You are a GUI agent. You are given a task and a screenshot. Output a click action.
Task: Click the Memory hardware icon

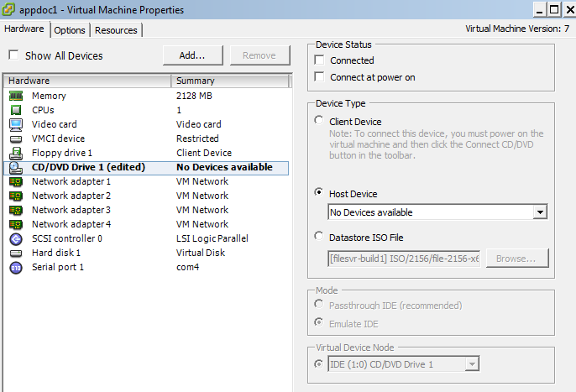tap(15, 96)
